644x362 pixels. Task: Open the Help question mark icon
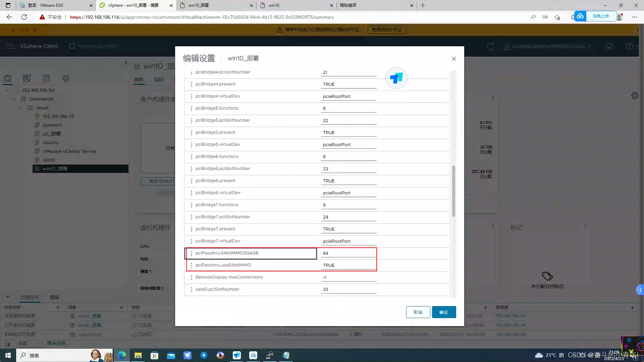[629, 46]
